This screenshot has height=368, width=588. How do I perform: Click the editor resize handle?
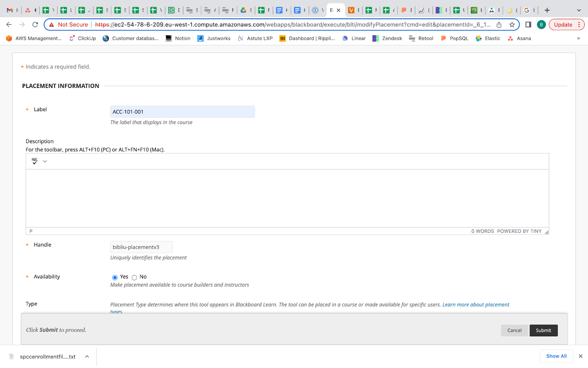tap(546, 232)
